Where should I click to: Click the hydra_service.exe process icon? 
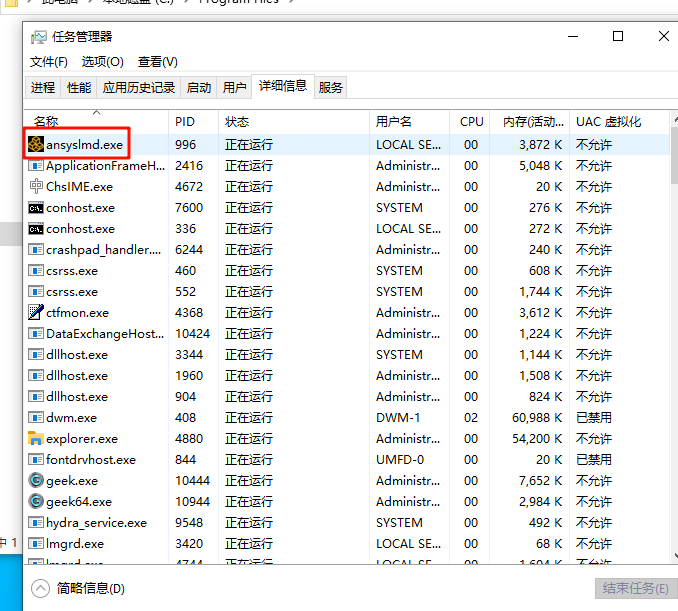click(x=36, y=522)
